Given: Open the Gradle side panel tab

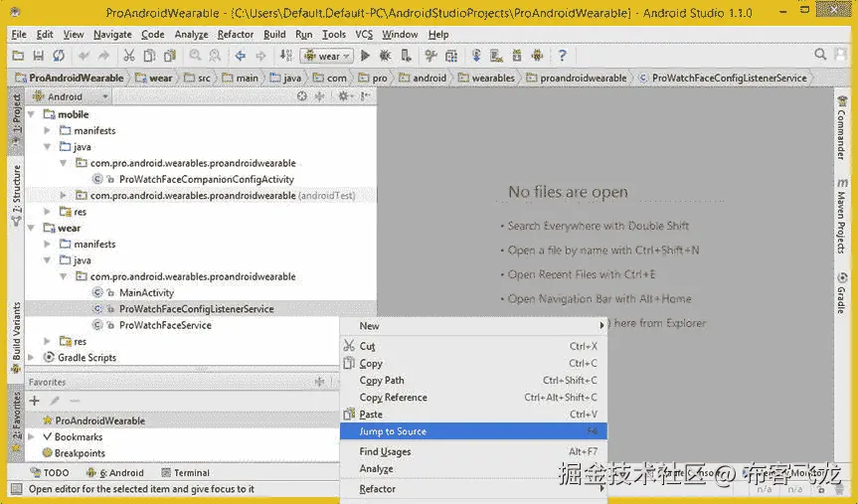Looking at the screenshot, I should 841,293.
